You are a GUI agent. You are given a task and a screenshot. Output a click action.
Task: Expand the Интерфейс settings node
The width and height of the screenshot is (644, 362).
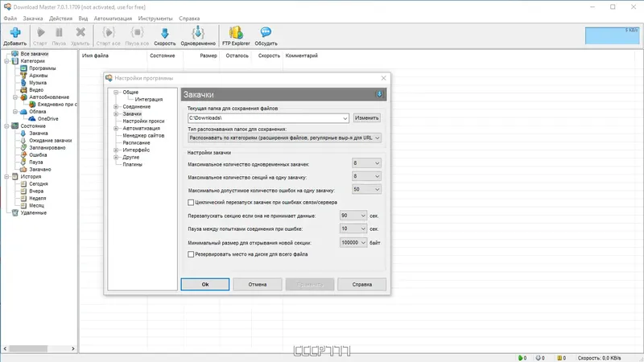tap(116, 150)
